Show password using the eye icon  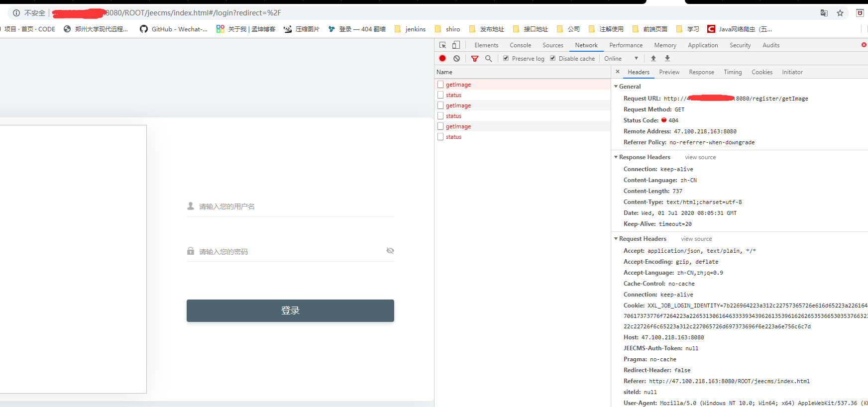390,251
